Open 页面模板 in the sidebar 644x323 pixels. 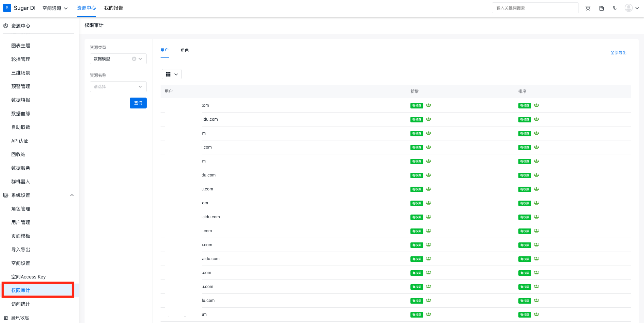(x=21, y=236)
